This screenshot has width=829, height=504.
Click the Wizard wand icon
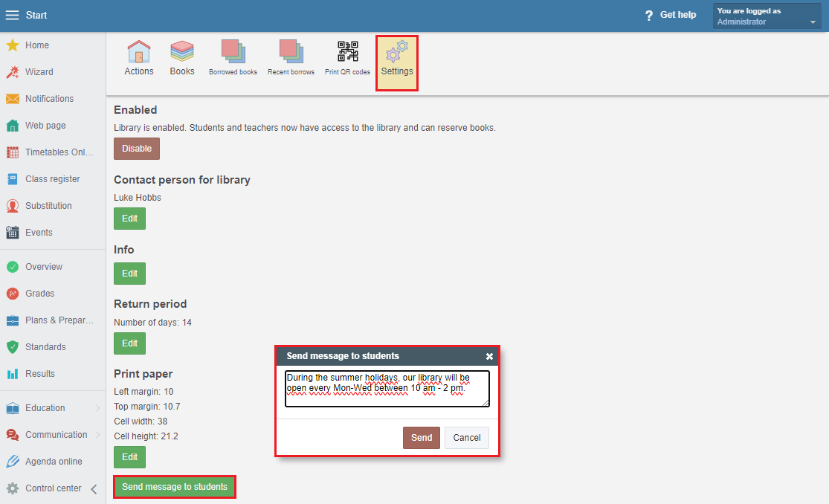(13, 72)
